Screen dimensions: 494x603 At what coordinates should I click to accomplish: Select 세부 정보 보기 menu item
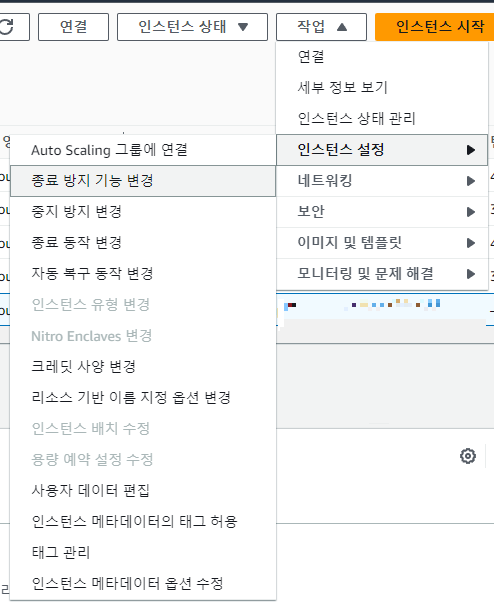coord(382,88)
